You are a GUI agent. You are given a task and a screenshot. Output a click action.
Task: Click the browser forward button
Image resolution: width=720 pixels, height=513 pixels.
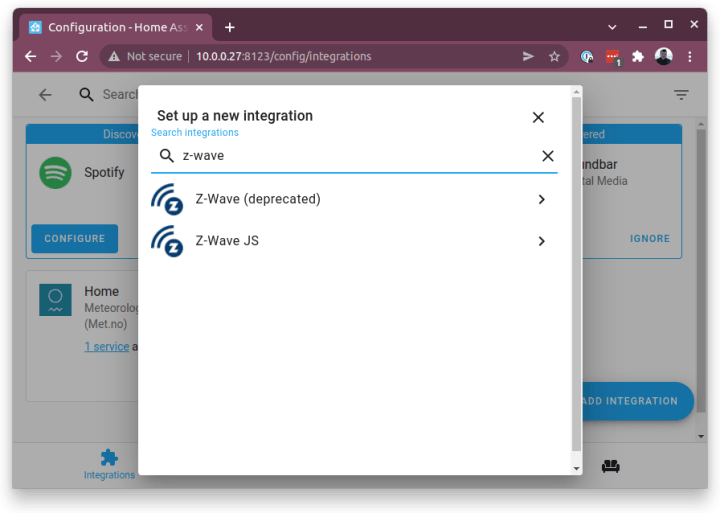point(56,56)
